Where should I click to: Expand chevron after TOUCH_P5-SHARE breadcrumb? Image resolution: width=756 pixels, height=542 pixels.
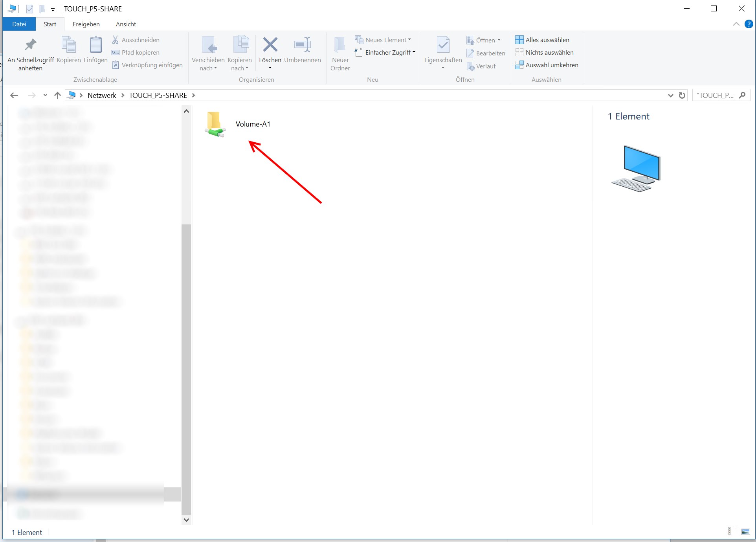pos(193,95)
